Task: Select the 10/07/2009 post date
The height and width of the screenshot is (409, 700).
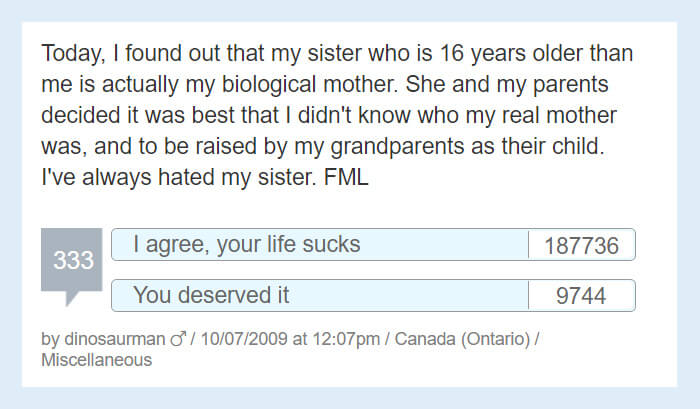Action: [244, 339]
